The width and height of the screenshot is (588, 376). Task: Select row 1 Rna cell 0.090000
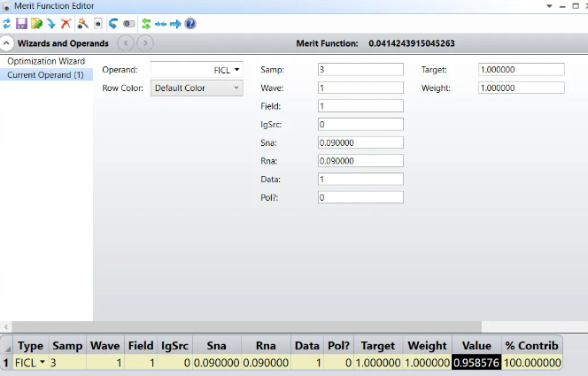tap(266, 363)
